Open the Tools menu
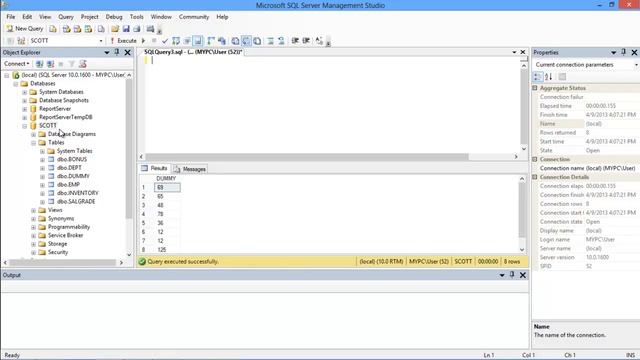Viewport: 640px width, 360px height. (x=137, y=17)
